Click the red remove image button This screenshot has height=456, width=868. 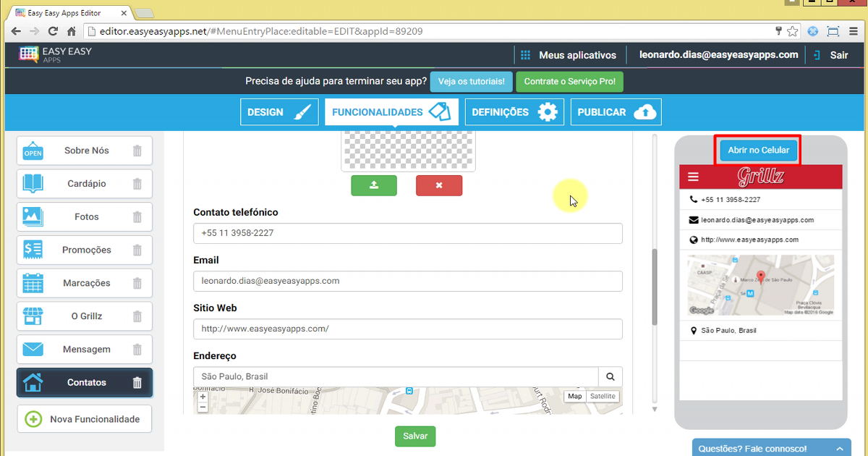pyautogui.click(x=438, y=185)
